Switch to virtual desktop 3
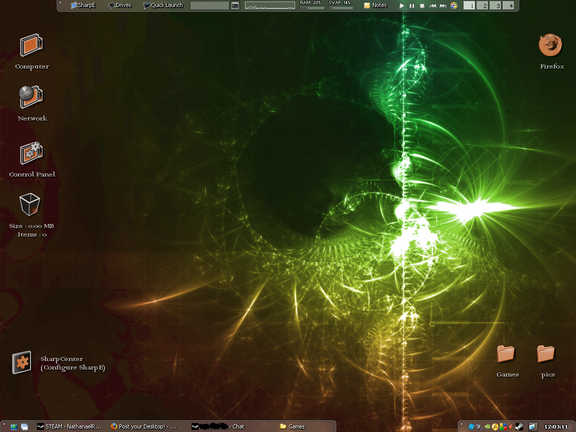The height and width of the screenshot is (432, 576). point(495,6)
